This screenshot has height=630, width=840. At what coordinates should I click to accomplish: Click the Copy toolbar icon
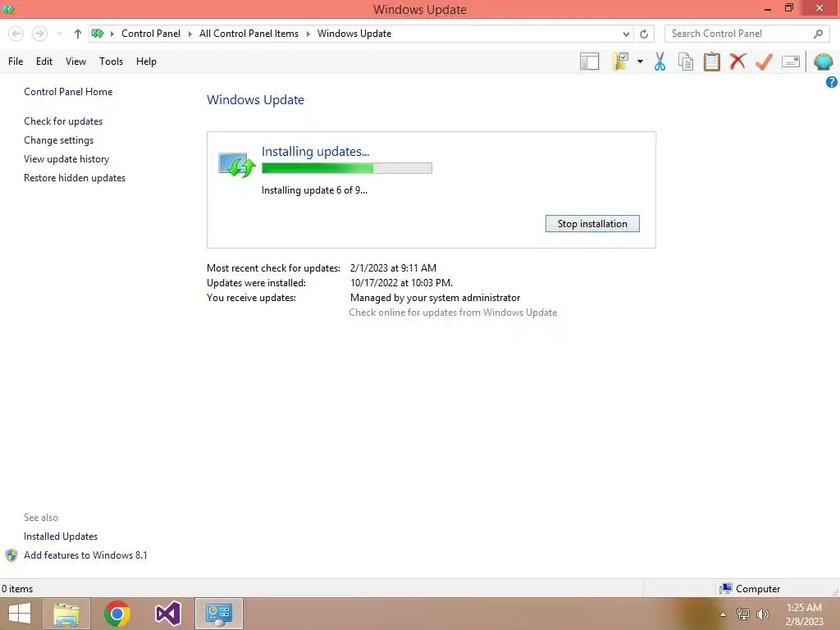686,62
